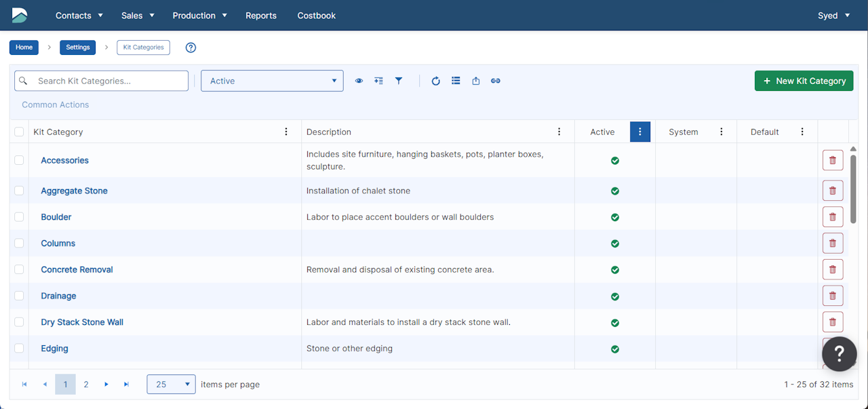Click the vertical scrollbar of the table
Image resolution: width=868 pixels, height=409 pixels.
click(x=853, y=190)
